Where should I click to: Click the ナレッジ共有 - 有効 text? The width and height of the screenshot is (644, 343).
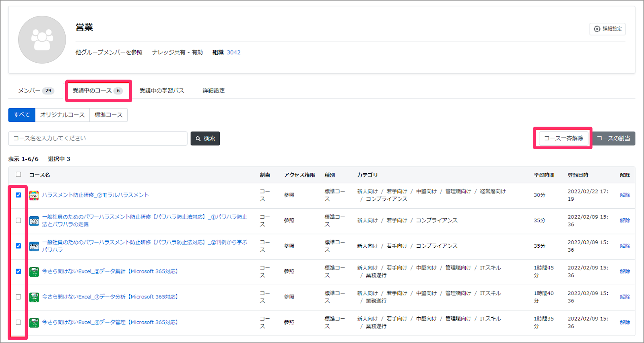[178, 52]
